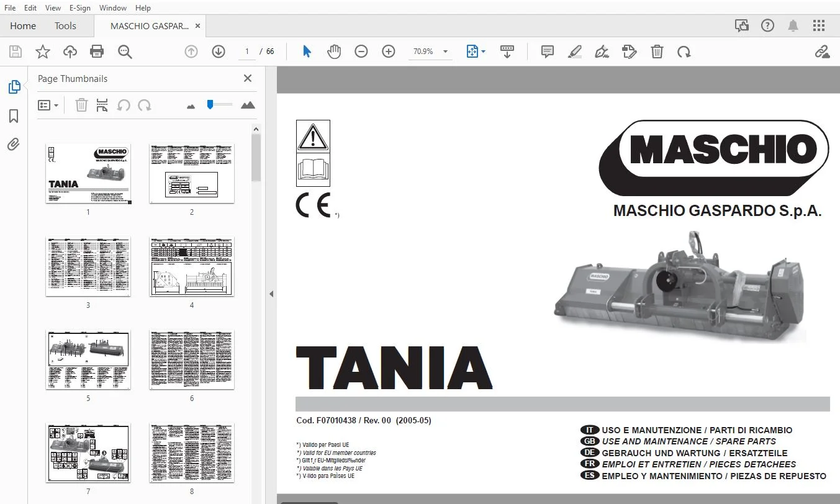Share a link to this file
The image size is (840, 504).
pyautogui.click(x=823, y=52)
